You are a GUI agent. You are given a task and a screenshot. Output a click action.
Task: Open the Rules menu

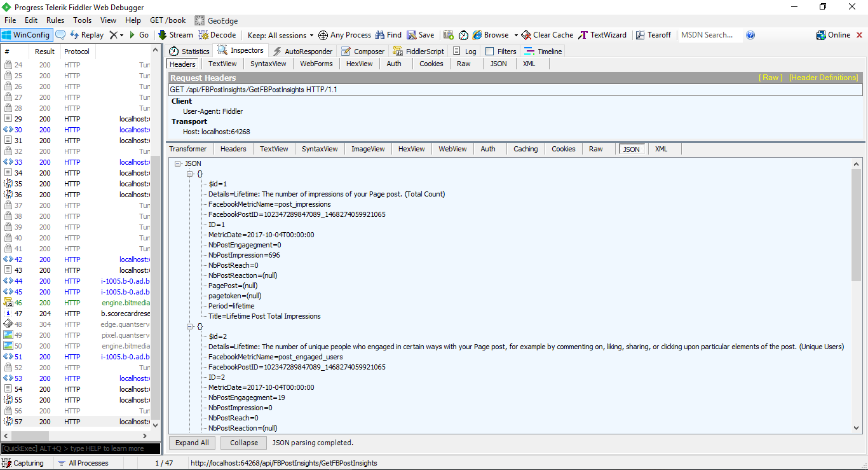(55, 20)
